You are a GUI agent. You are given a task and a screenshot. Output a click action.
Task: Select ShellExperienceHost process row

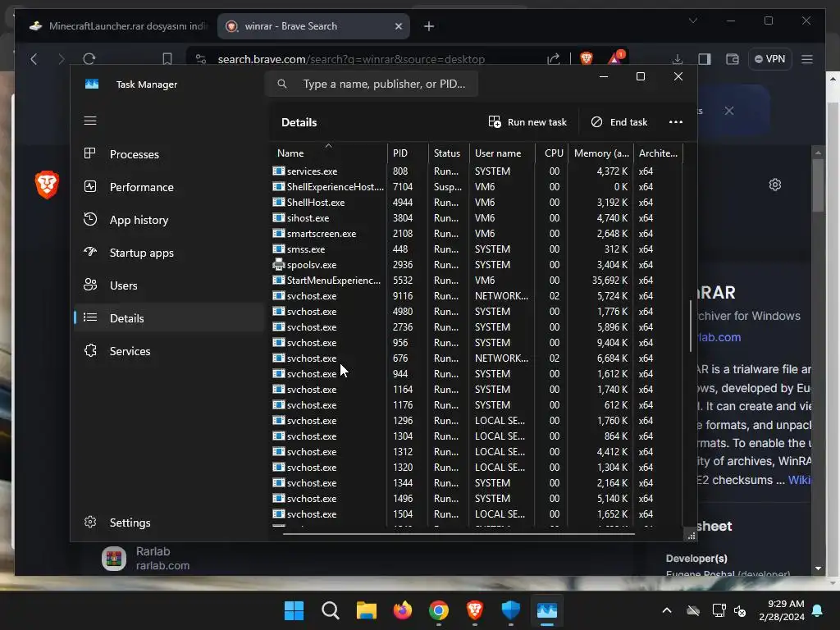click(x=477, y=187)
